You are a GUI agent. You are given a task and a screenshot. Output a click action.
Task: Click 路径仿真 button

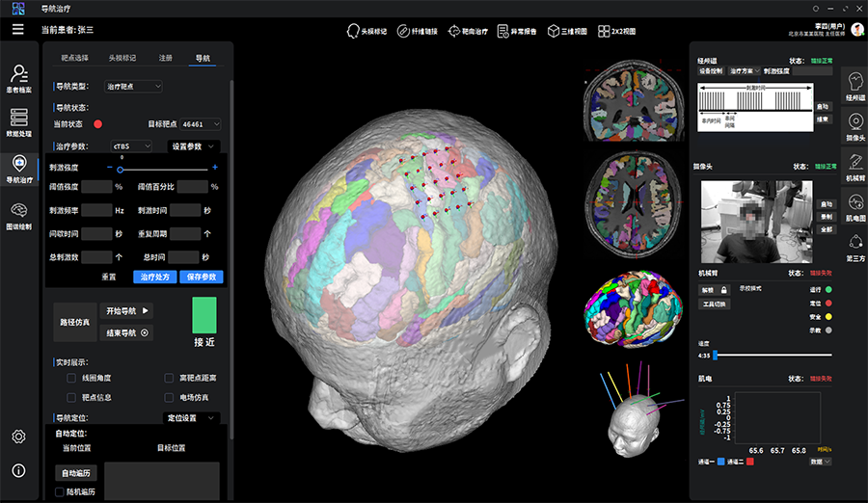point(74,322)
